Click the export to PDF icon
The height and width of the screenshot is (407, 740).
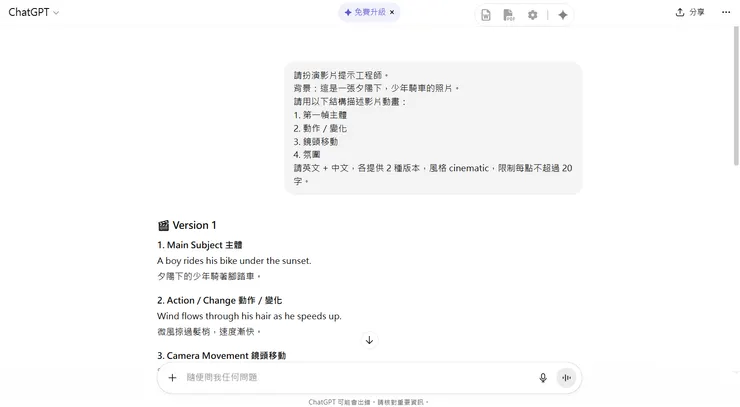[x=509, y=15]
